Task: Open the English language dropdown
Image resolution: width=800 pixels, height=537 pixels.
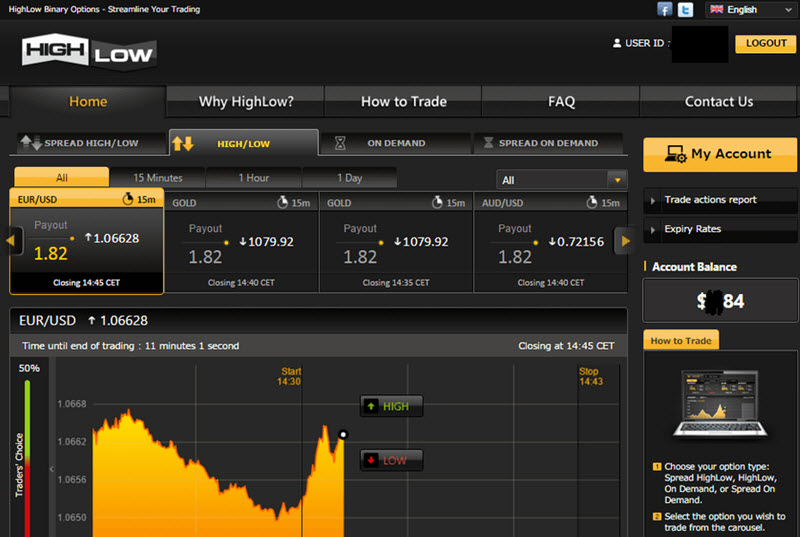Action: click(x=751, y=9)
